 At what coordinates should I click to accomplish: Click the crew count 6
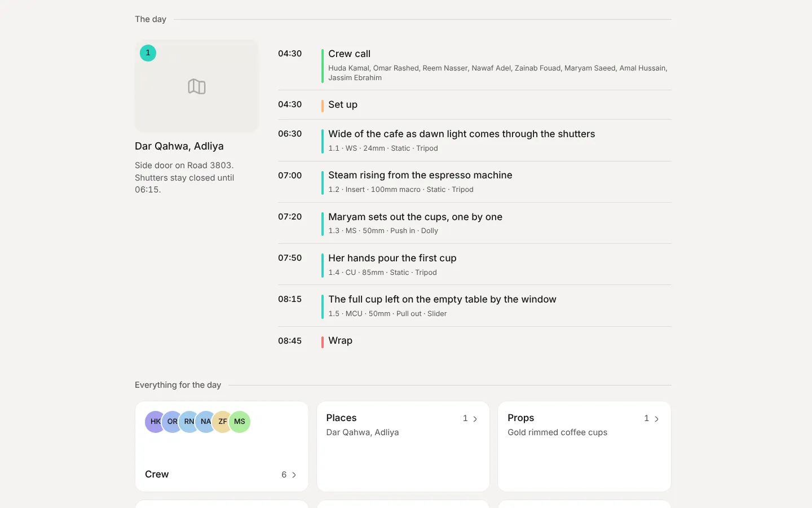pos(284,475)
